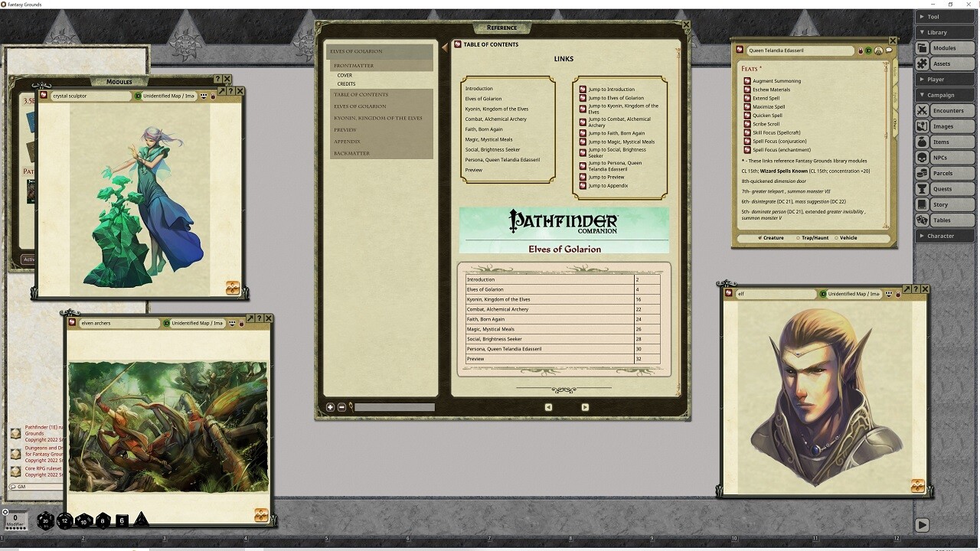
Task: Open the Encounters list icon
Action: point(923,111)
